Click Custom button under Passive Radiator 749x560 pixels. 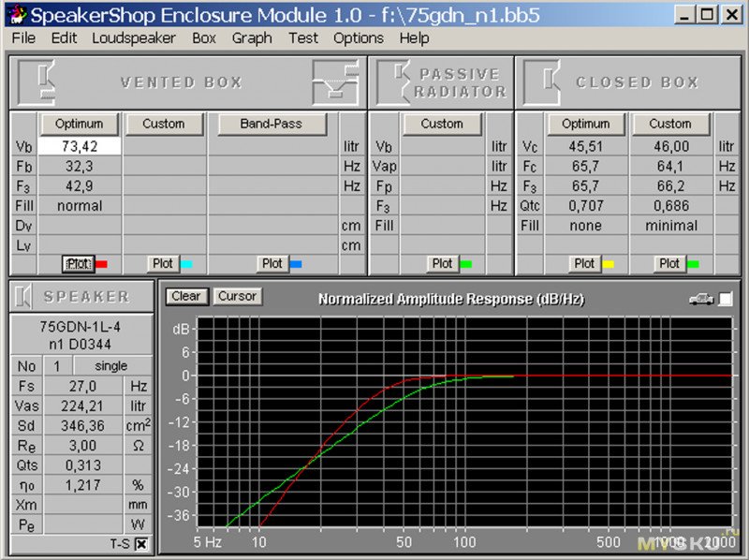tap(441, 124)
